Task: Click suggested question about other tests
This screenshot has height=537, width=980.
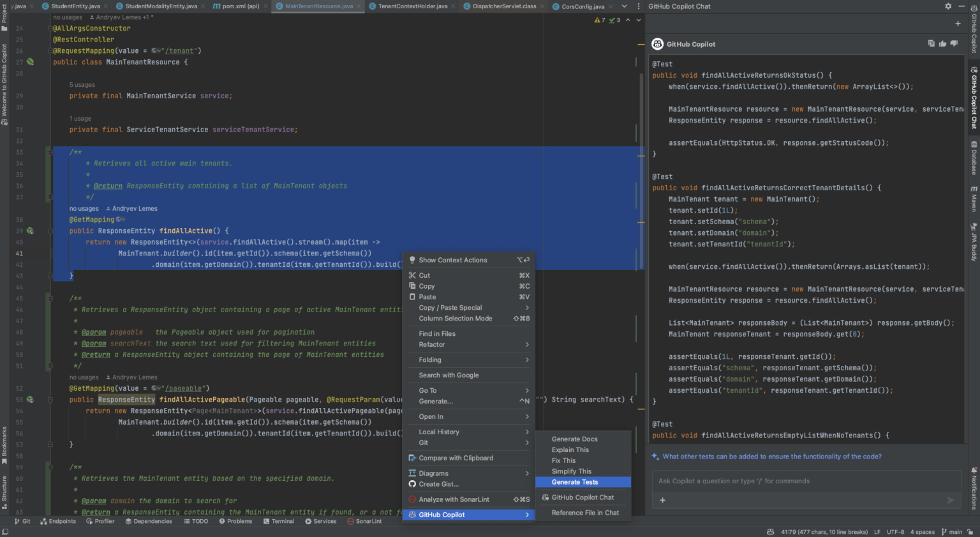Action: point(771,457)
